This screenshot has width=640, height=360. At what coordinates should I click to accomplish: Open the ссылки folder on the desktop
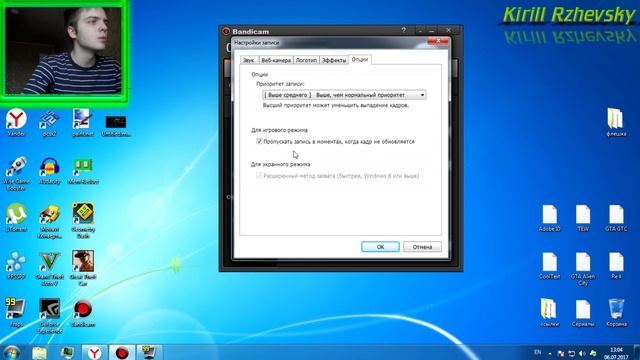(549, 313)
